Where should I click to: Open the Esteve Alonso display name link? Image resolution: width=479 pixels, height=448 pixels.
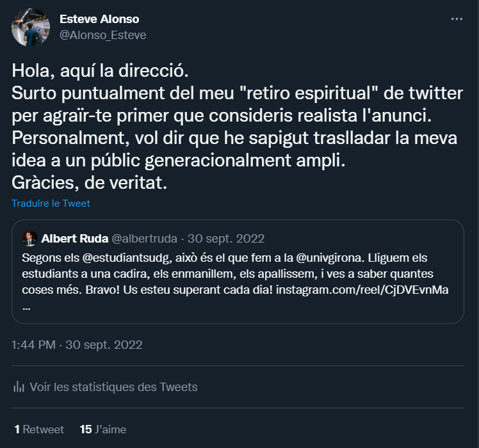coord(99,19)
